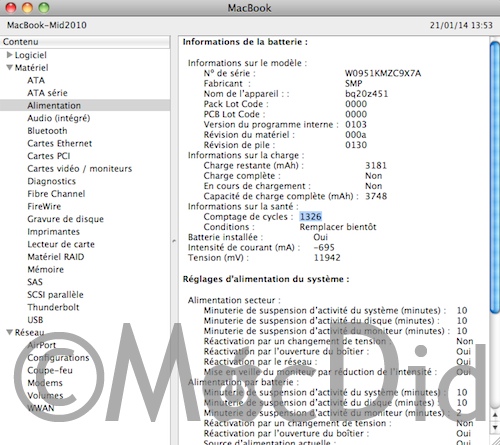Select WWAN entry
Screen dimensions: 500x445
[41, 408]
